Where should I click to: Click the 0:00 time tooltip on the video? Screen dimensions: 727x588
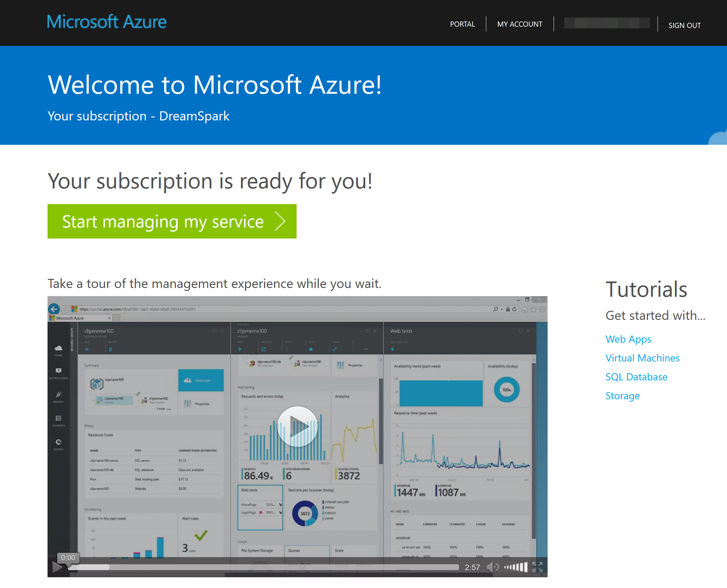click(68, 557)
